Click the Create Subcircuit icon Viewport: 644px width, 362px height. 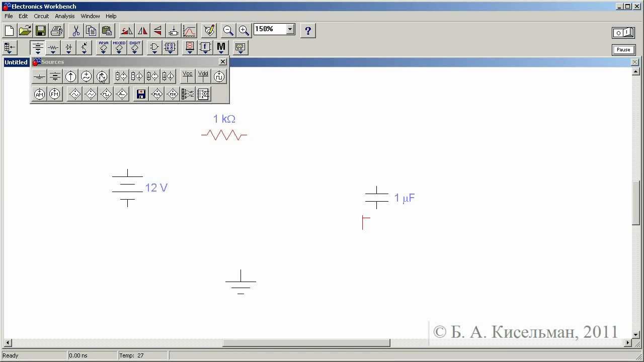174,31
